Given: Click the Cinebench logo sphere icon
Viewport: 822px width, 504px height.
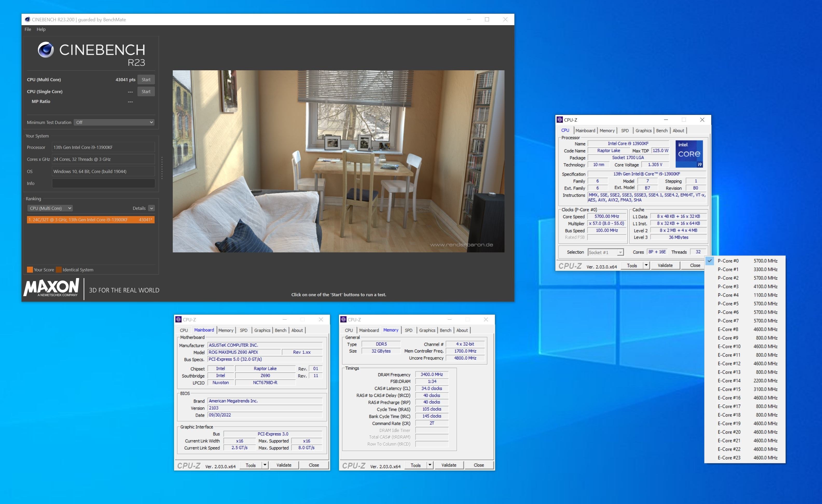Looking at the screenshot, I should 45,50.
